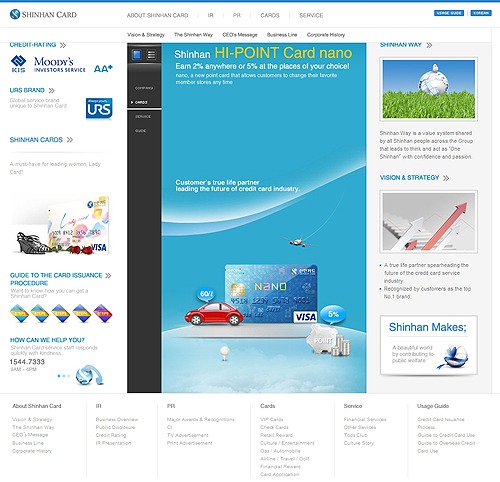
Task: Open the PR top menu
Action: click(237, 15)
